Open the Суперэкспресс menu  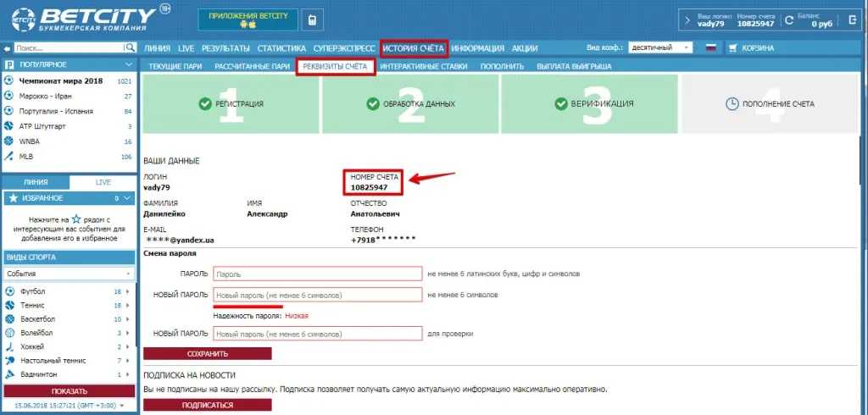344,48
